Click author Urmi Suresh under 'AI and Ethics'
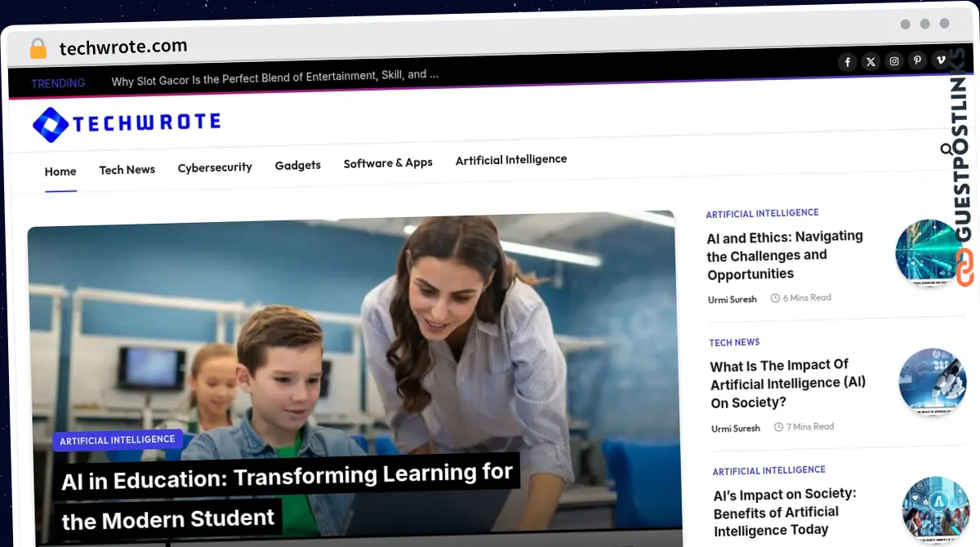This screenshot has width=980, height=547. (732, 300)
